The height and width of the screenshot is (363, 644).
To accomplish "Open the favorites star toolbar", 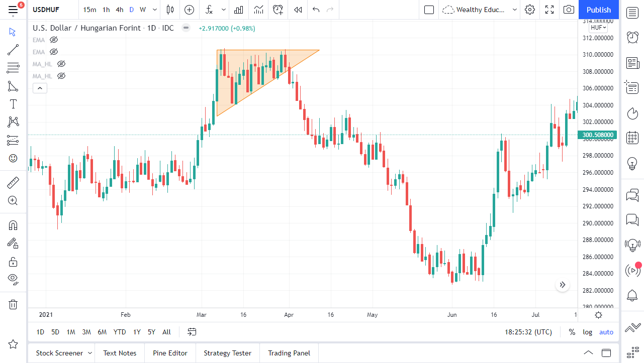I will [x=13, y=344].
